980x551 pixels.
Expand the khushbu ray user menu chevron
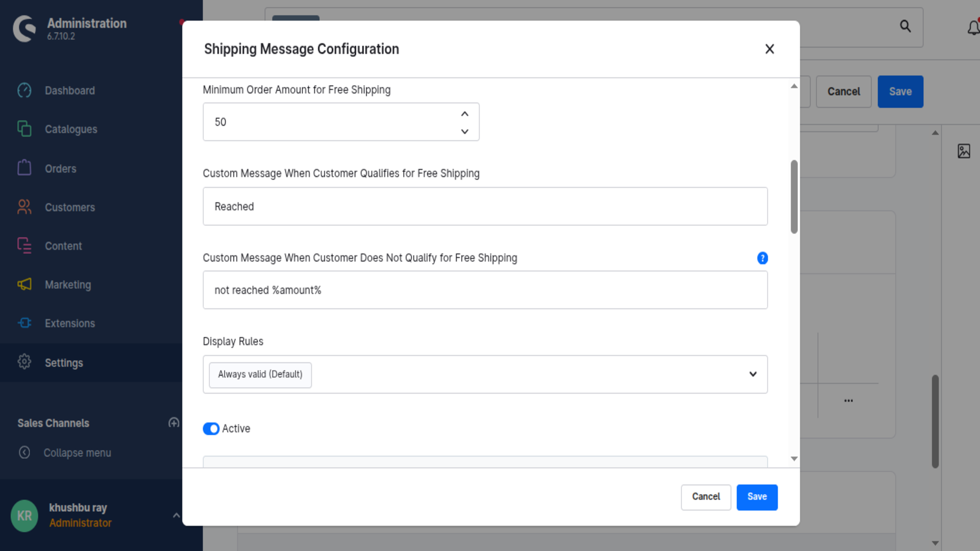(x=176, y=515)
